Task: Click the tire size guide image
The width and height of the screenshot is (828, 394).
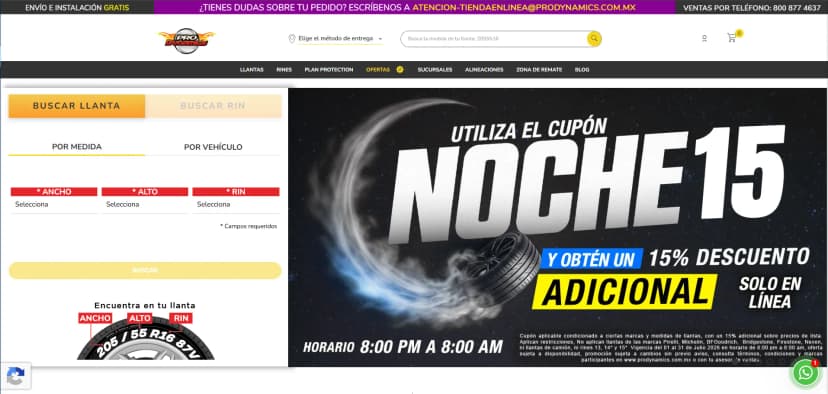Action: coord(145,331)
